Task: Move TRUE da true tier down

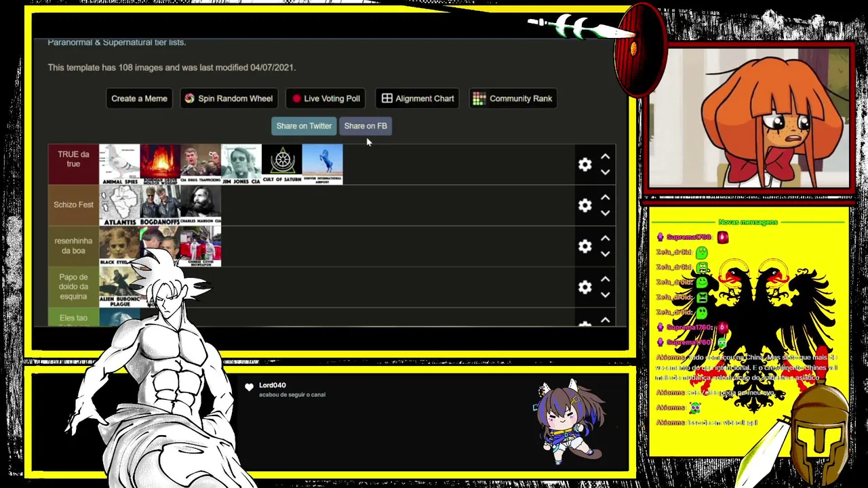Action: point(605,172)
